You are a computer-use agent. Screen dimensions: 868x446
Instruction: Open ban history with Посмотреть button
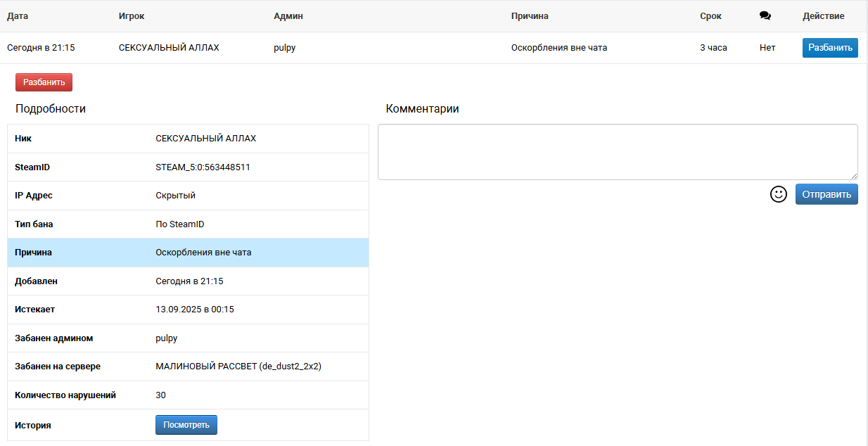click(186, 425)
